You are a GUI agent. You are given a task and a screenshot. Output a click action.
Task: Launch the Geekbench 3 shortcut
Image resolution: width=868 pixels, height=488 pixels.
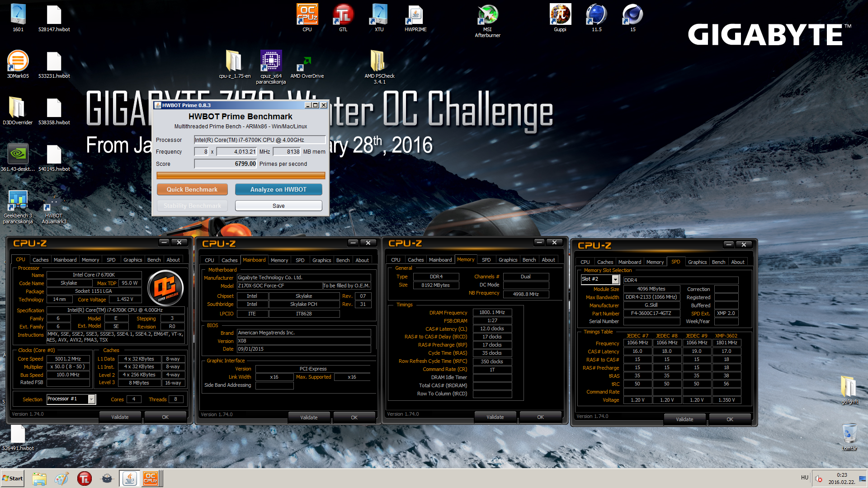click(18, 207)
